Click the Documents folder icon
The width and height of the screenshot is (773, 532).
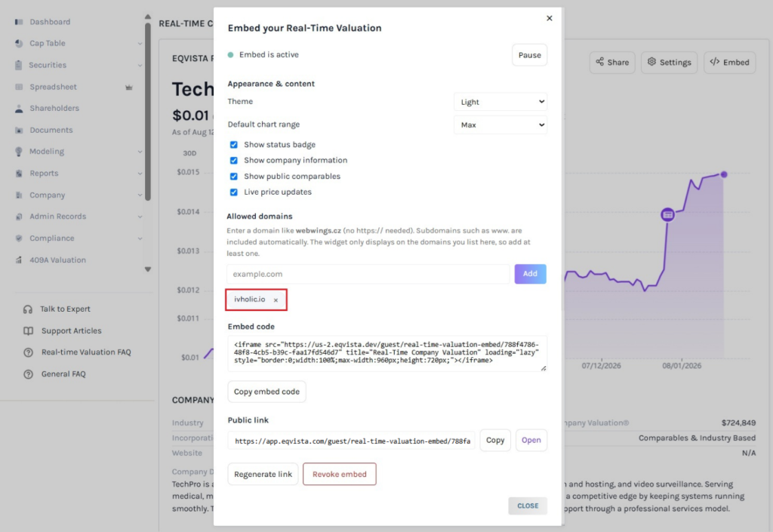19,130
